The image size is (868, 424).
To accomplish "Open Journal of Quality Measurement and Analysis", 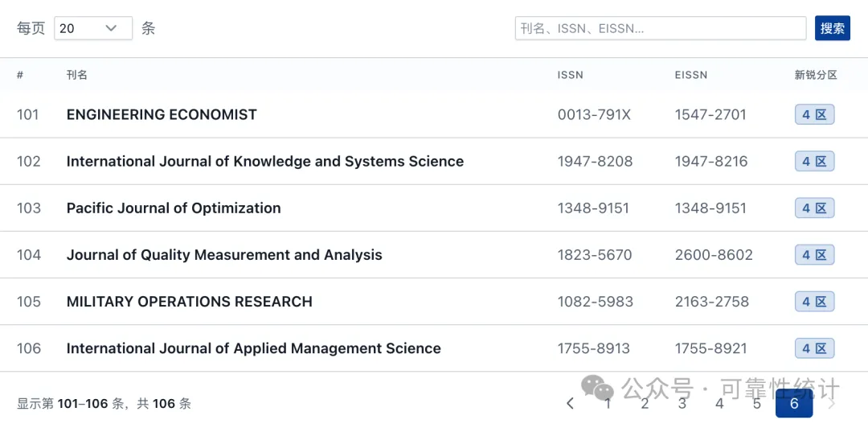I will [224, 255].
